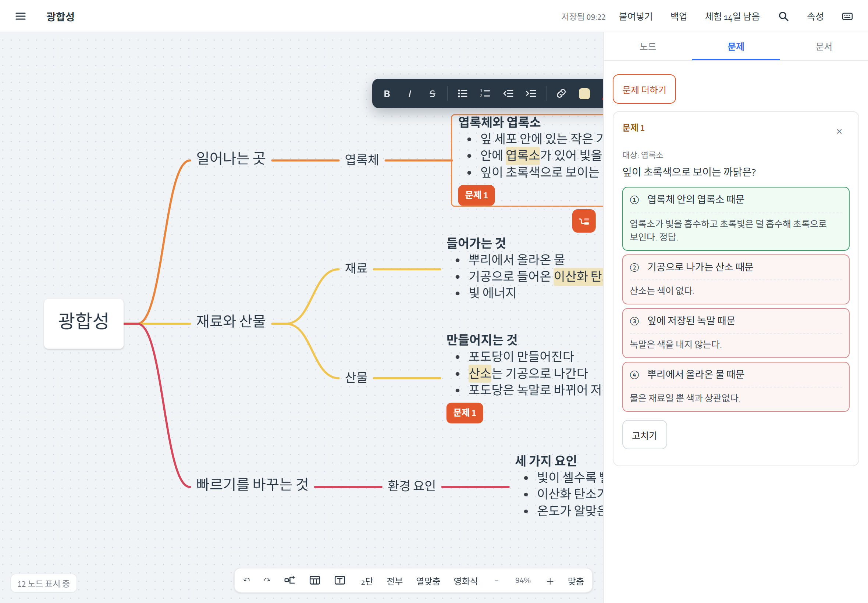The image size is (868, 603).
Task: Increase indent in text toolbar
Action: pos(531,94)
